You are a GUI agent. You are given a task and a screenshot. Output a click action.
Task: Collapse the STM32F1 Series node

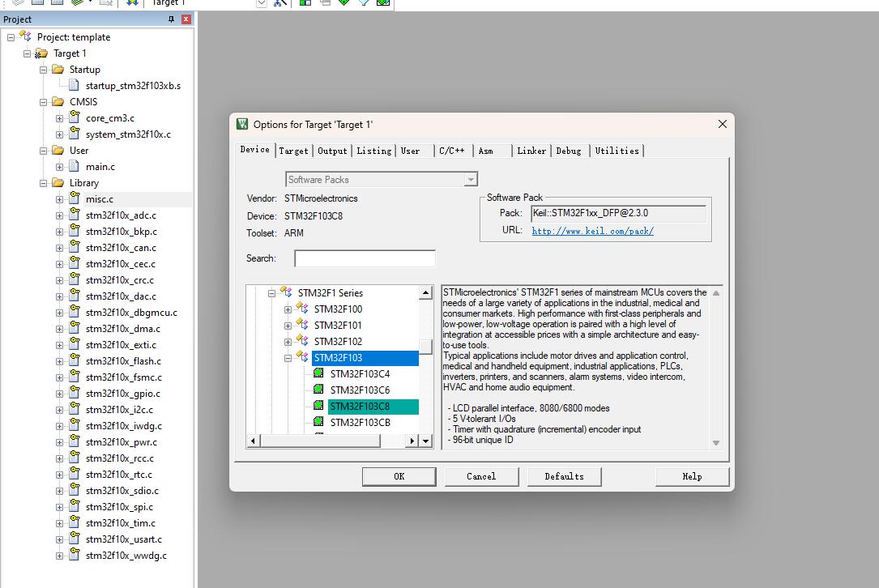coord(271,293)
